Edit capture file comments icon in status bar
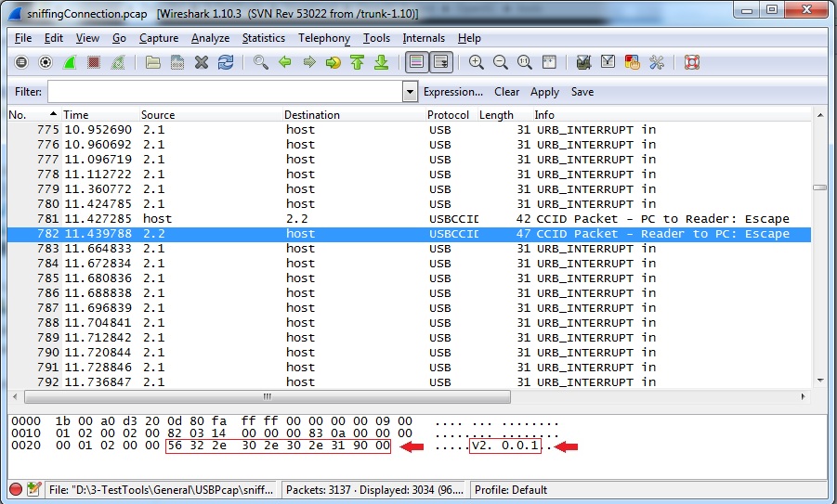This screenshot has width=837, height=504. pyautogui.click(x=33, y=489)
